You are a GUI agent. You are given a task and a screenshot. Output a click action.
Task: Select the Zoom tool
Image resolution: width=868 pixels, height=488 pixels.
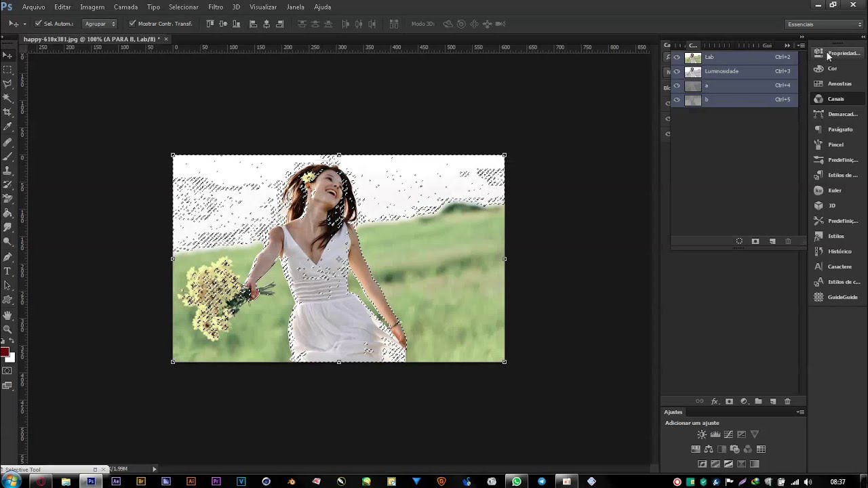pos(7,329)
